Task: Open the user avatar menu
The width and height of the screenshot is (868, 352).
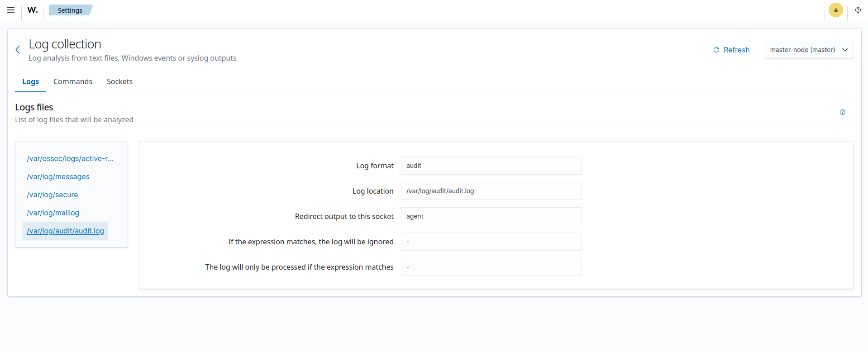Action: click(835, 10)
